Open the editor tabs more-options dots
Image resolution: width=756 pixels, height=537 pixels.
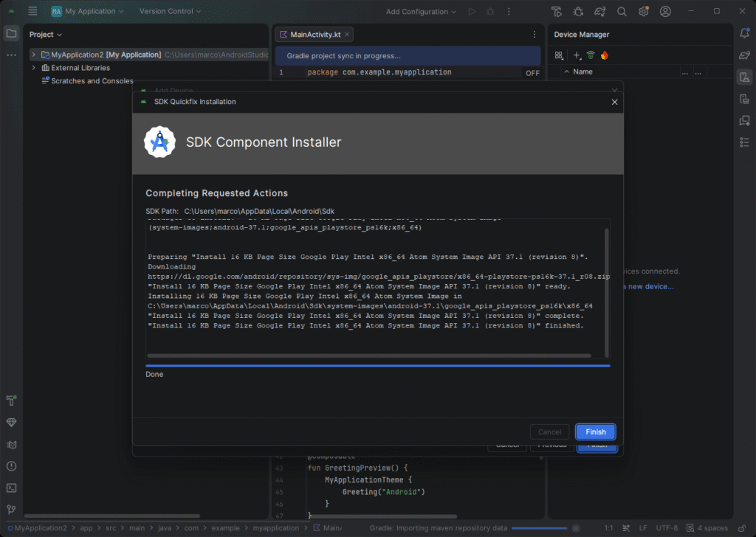tap(535, 35)
